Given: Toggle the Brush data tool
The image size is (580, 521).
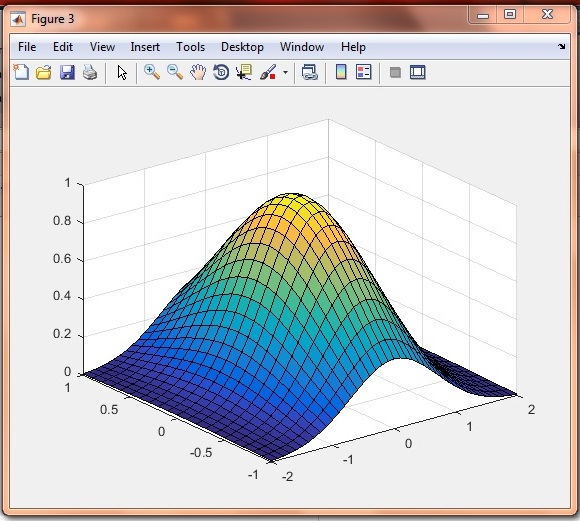Looking at the screenshot, I should tap(268, 72).
